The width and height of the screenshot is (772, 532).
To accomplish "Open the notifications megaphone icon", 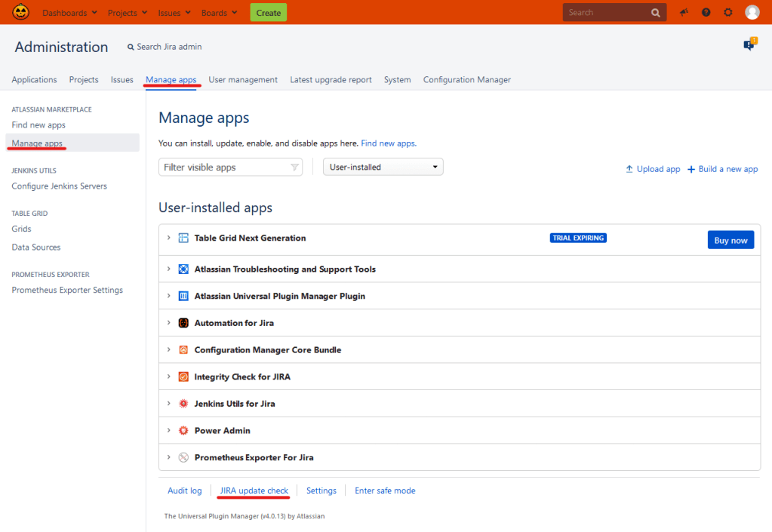I will click(x=684, y=13).
